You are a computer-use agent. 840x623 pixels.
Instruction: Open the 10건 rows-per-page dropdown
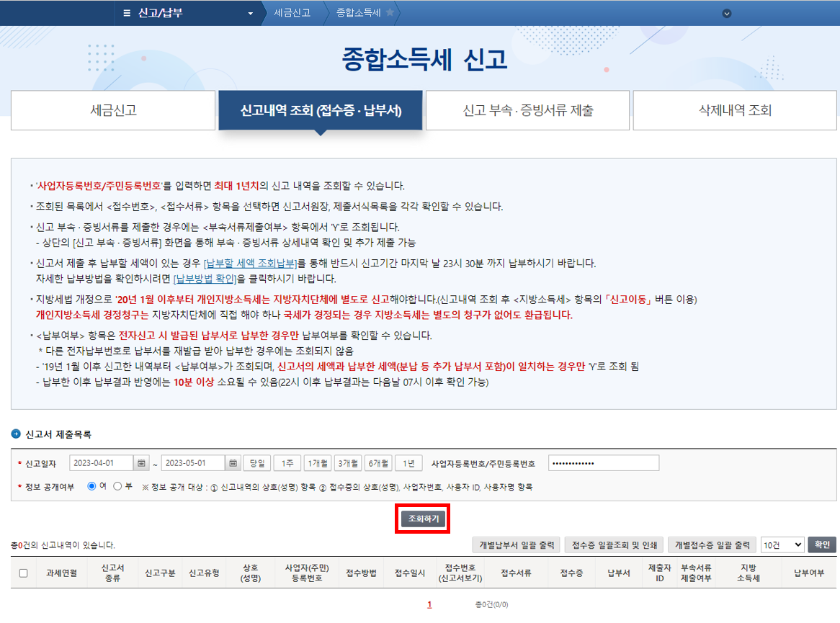point(782,544)
